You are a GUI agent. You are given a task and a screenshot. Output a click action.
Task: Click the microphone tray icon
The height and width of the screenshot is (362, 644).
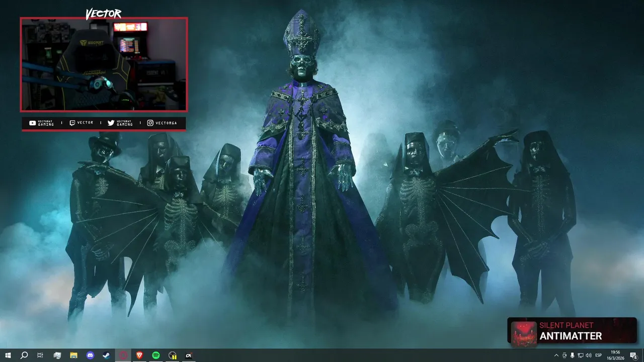(x=573, y=355)
